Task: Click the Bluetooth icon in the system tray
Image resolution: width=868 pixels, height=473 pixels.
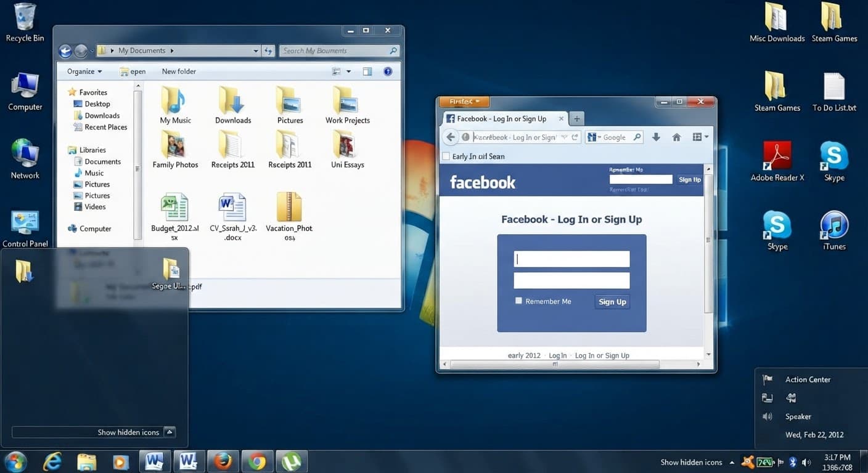Action: tap(793, 462)
